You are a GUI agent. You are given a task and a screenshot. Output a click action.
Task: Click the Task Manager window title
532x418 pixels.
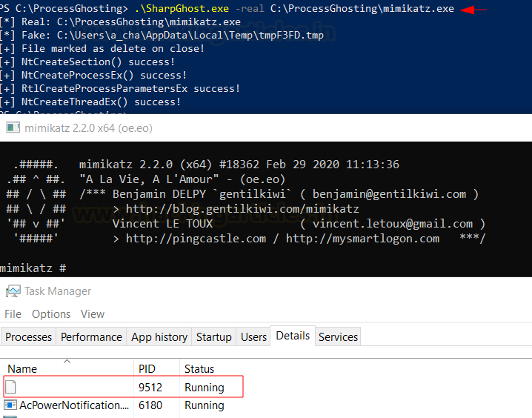coord(58,291)
